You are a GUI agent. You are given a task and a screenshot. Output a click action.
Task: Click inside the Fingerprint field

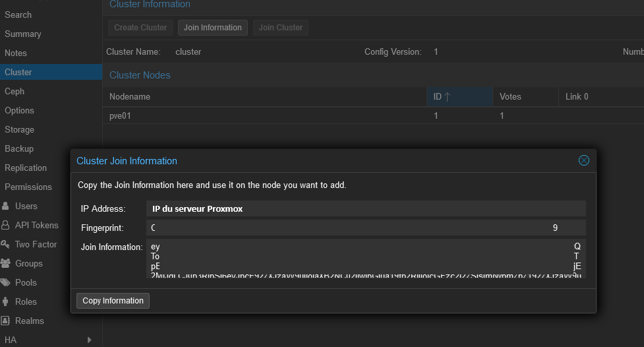(365, 228)
